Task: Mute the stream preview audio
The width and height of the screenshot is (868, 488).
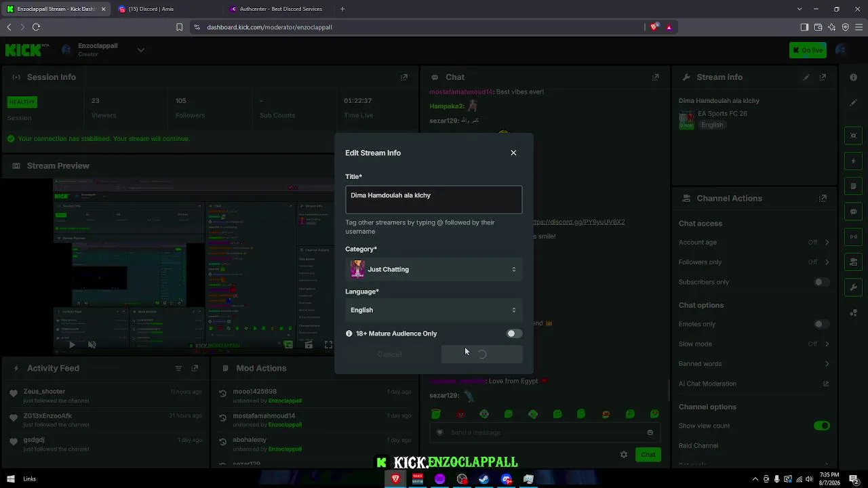Action: [x=92, y=344]
